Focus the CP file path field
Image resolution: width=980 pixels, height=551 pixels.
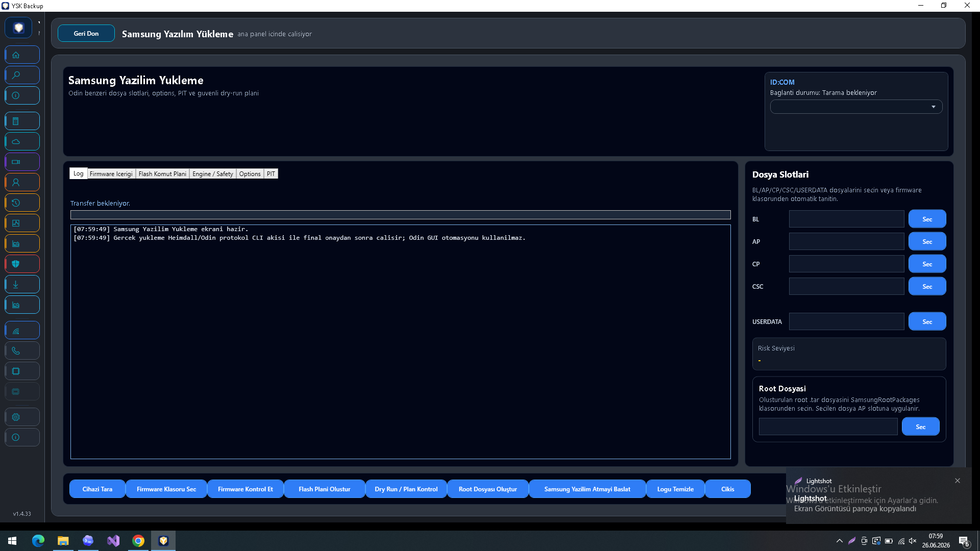click(x=846, y=264)
